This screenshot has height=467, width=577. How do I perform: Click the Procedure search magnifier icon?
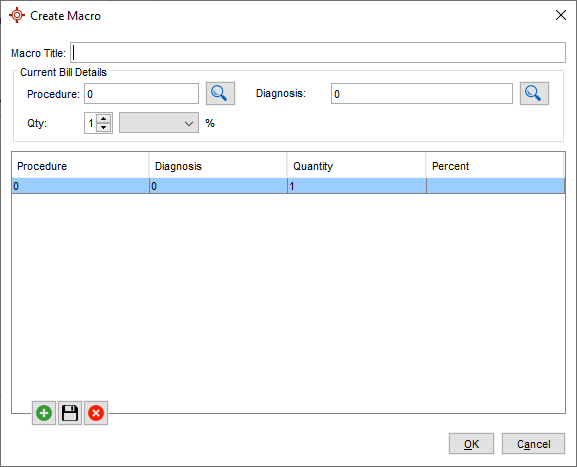pyautogui.click(x=220, y=93)
